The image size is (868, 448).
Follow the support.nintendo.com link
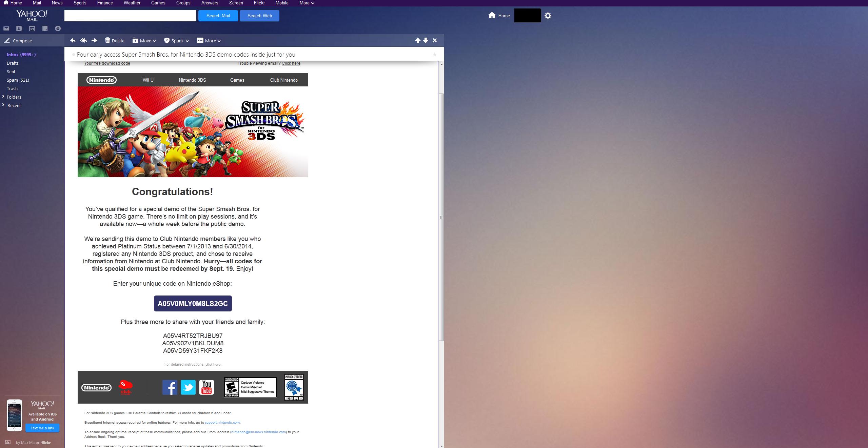point(222,423)
